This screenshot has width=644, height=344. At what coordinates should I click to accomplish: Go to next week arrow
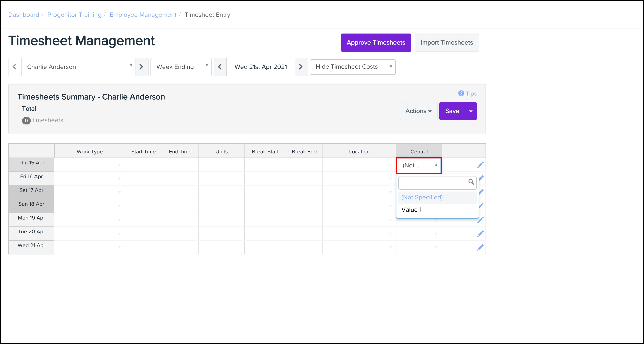click(x=301, y=67)
